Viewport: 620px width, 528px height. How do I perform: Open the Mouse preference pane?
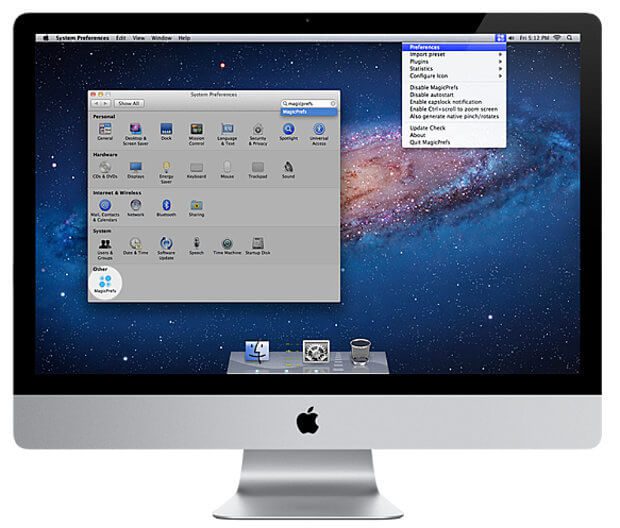pyautogui.click(x=227, y=170)
